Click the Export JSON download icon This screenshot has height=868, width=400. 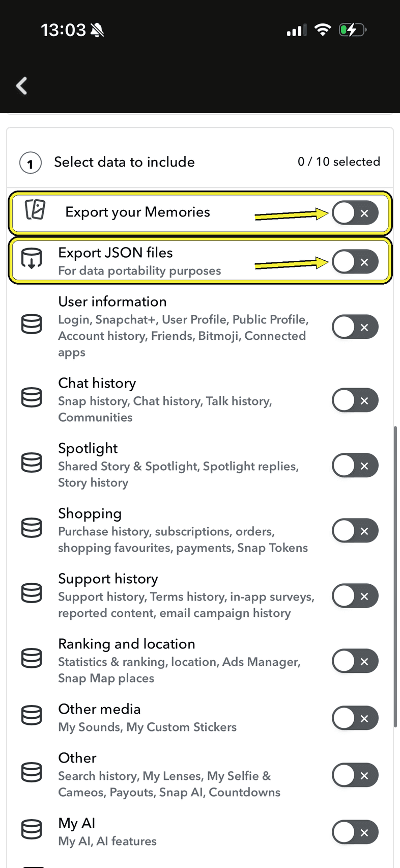pyautogui.click(x=32, y=258)
